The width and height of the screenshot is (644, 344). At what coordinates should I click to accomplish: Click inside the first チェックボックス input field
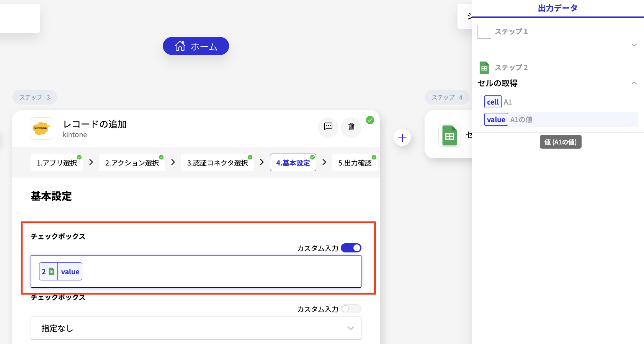[x=196, y=272]
